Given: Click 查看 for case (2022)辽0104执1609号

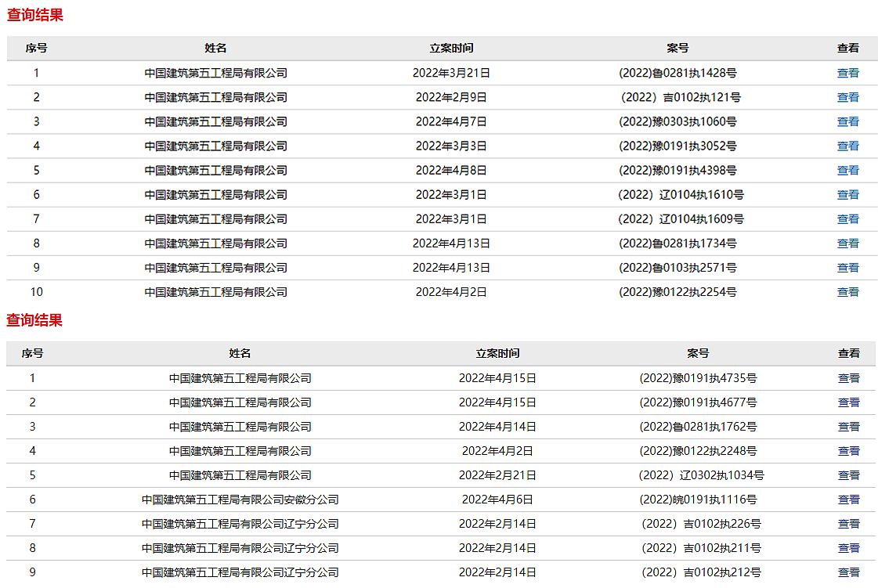Looking at the screenshot, I should click(847, 219).
